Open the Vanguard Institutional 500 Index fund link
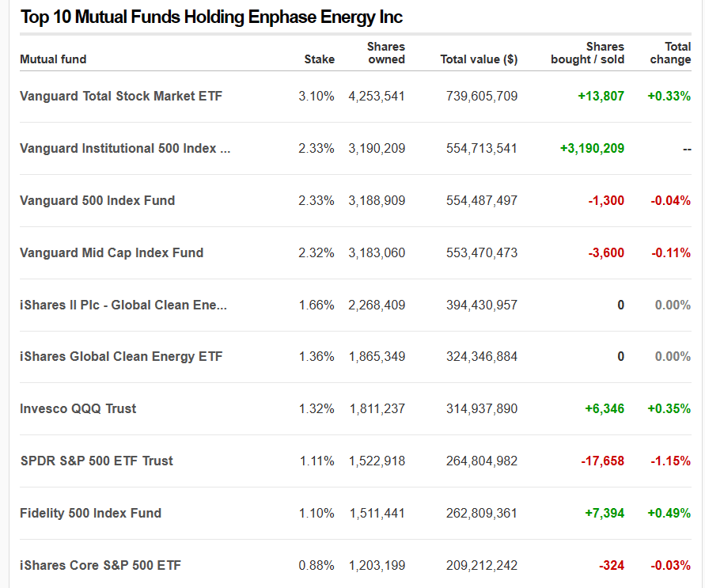The image size is (705, 588). pos(125,148)
